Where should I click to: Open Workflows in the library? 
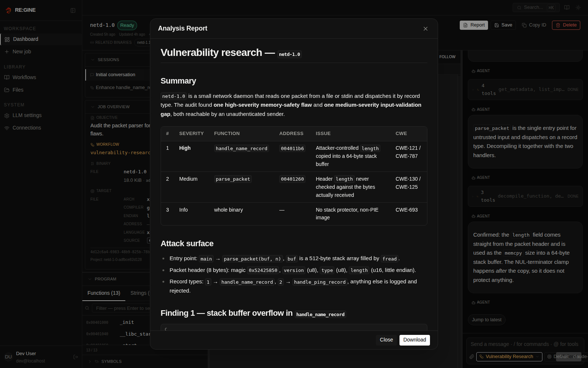coord(41,77)
